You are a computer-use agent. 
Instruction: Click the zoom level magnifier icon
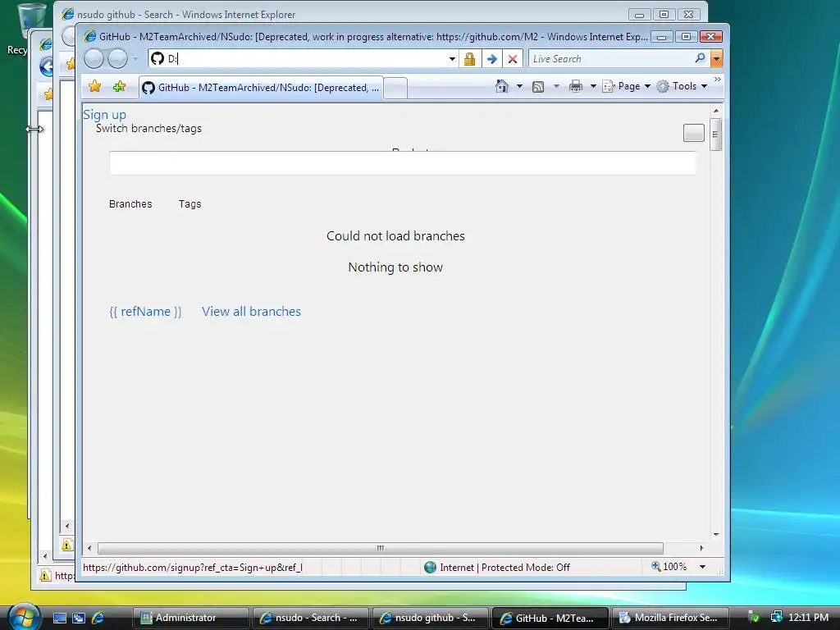click(x=655, y=566)
